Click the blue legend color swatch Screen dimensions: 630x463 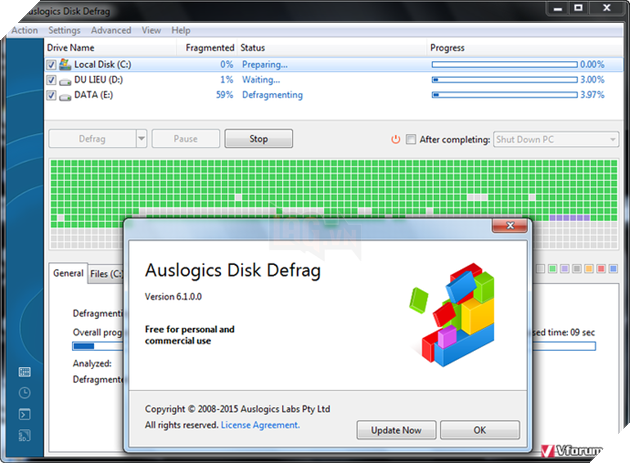[x=613, y=268]
